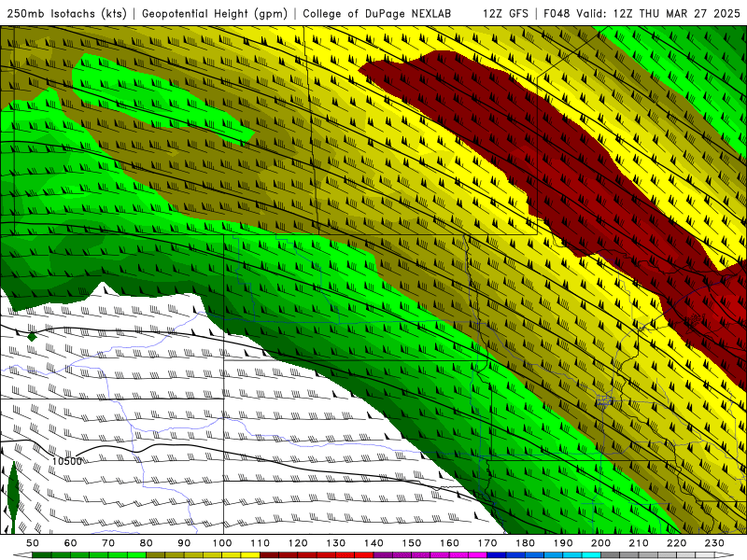Click the '230' value on the color scale
This screenshot has height=560, width=747.
[714, 543]
